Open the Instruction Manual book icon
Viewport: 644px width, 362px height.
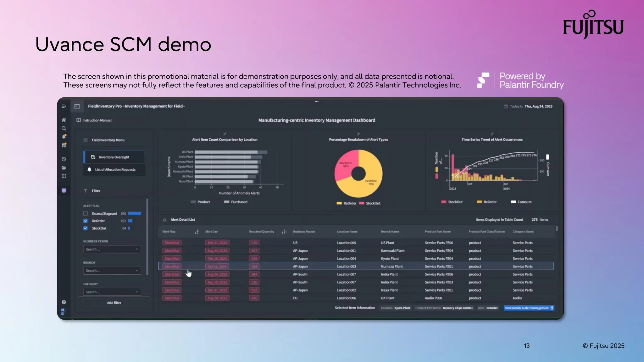(x=79, y=120)
